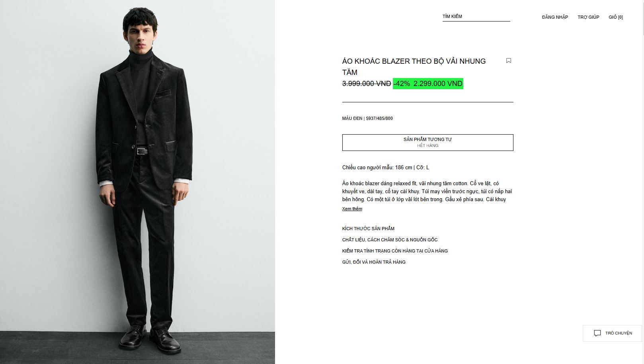Click the sale price 2.299.000 VND
Screen dimensions: 644x364
(438, 84)
